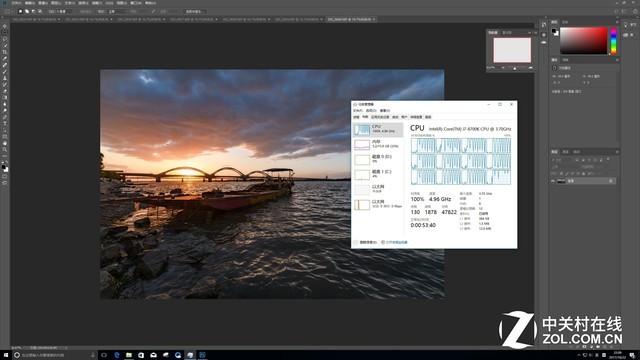Click the lock icon on Background layer
The image size is (640, 360).
(611, 181)
